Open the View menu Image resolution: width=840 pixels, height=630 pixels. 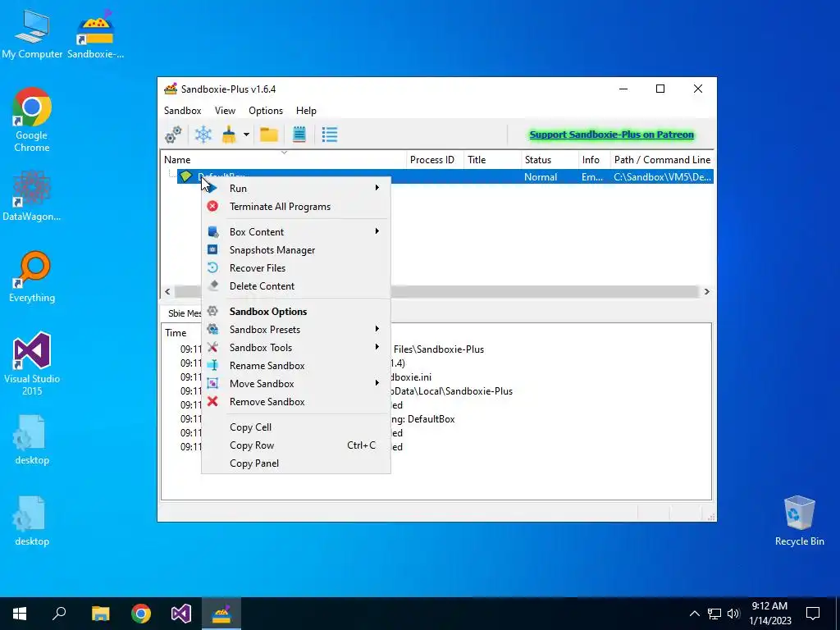tap(225, 111)
